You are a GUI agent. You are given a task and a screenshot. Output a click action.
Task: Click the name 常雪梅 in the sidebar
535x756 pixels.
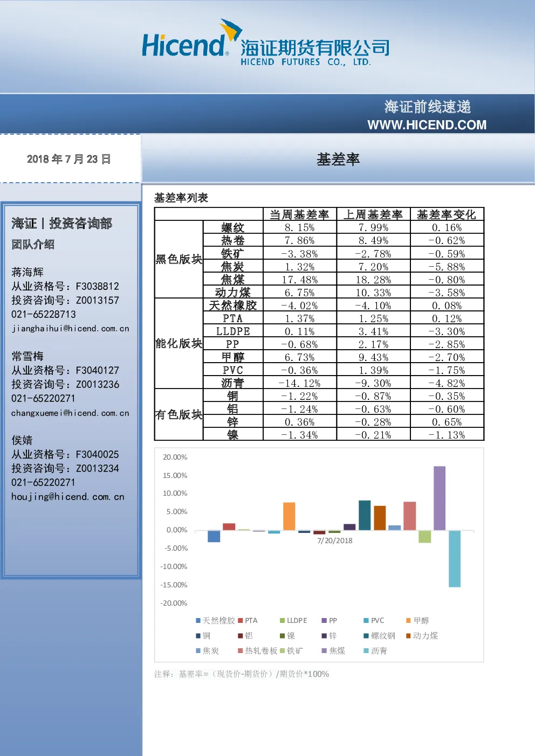[x=28, y=356]
